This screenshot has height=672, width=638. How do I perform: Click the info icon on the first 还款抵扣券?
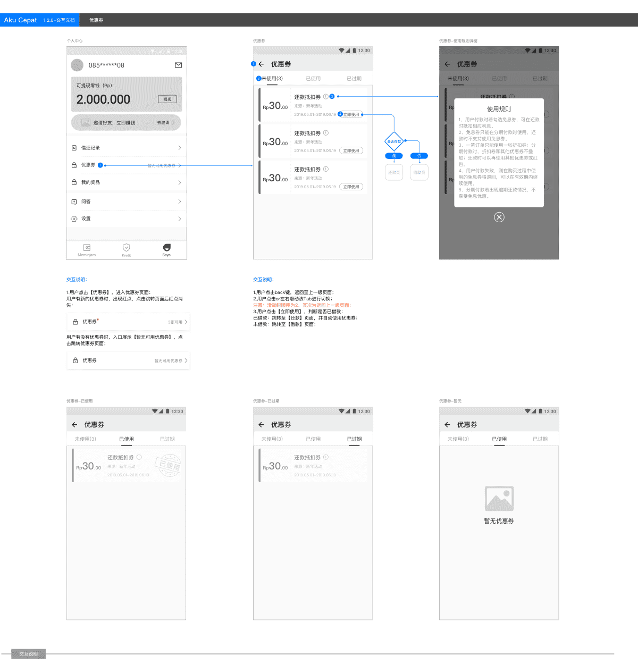325,97
